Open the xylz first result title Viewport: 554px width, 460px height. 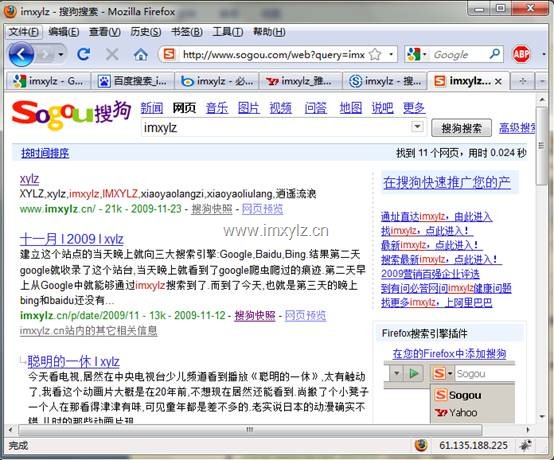(29, 179)
